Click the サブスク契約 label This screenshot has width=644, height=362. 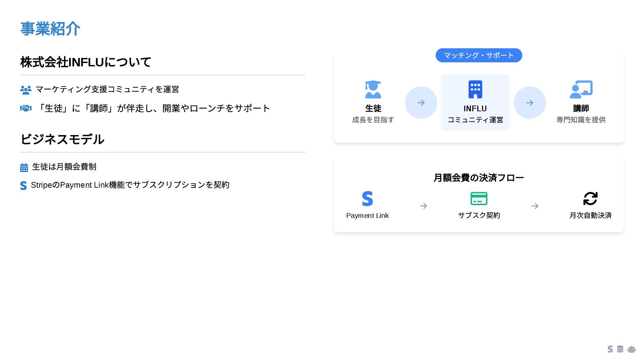(x=479, y=216)
